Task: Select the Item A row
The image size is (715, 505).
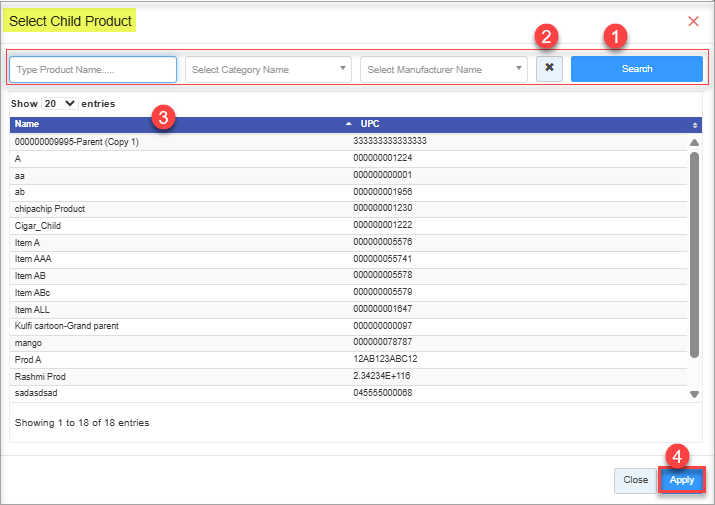Action: pyautogui.click(x=348, y=243)
